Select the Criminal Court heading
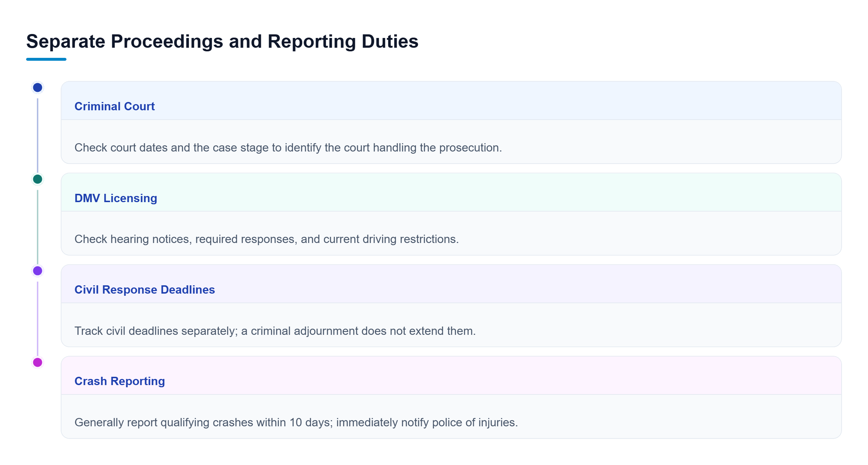 pos(115,106)
